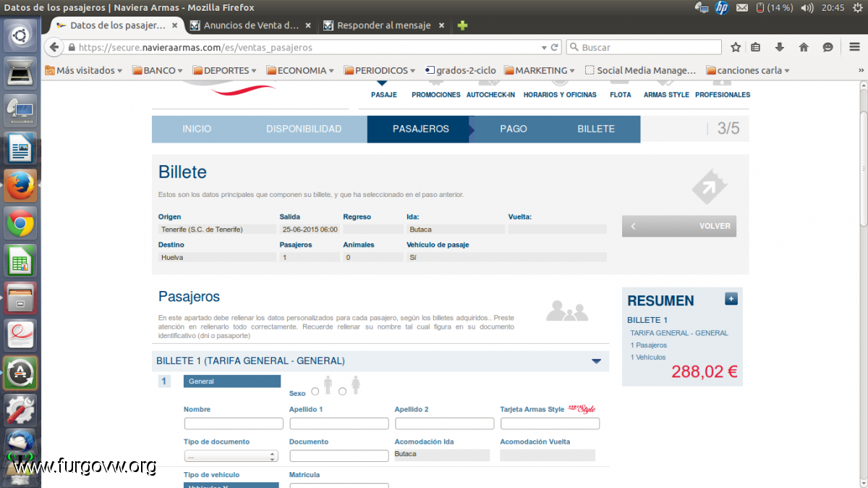
Task: Open the ARMAS STYLE menu item
Action: 666,95
